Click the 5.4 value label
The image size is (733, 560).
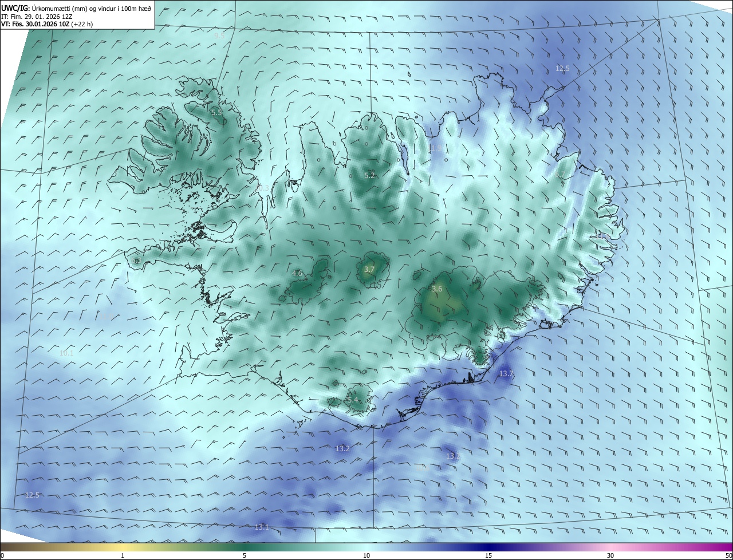click(352, 400)
